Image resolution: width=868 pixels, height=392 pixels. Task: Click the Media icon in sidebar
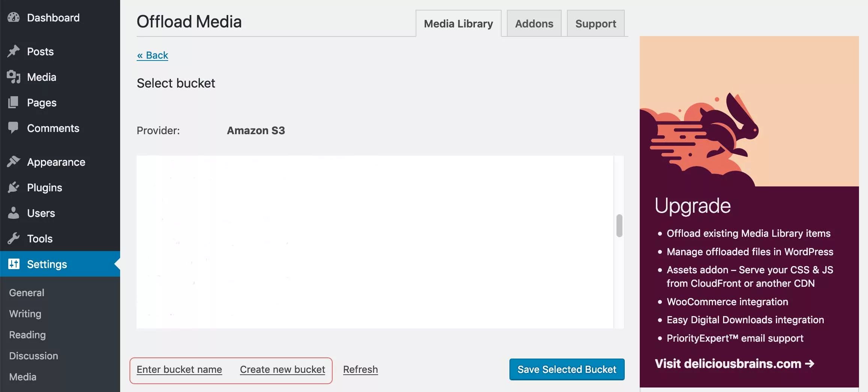click(14, 77)
